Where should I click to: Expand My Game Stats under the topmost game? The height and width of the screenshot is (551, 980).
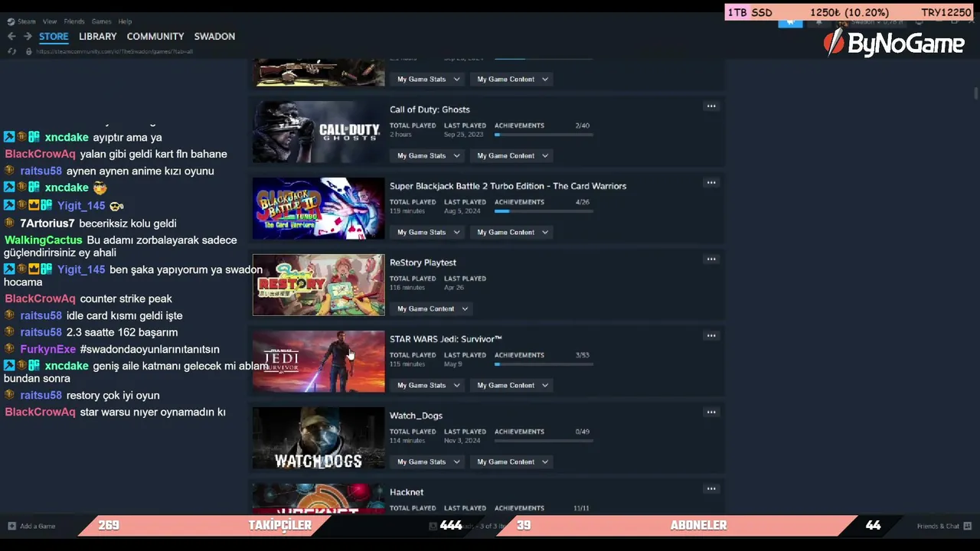pos(428,79)
